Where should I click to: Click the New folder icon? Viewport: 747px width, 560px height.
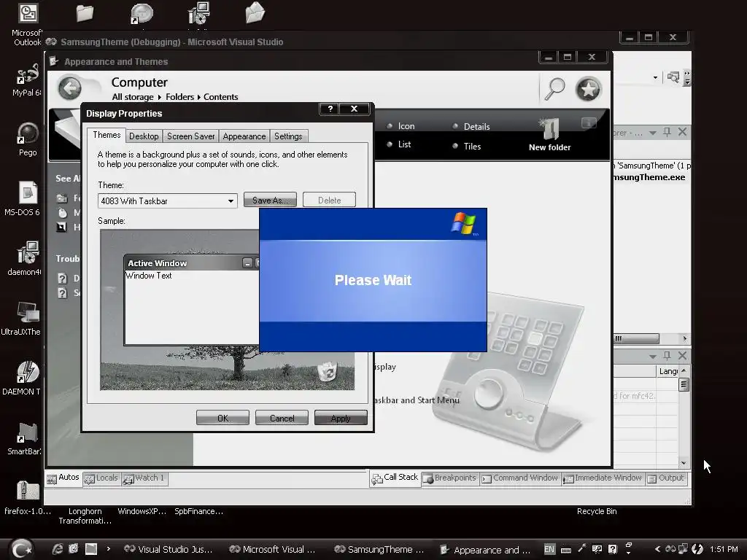[x=549, y=135]
